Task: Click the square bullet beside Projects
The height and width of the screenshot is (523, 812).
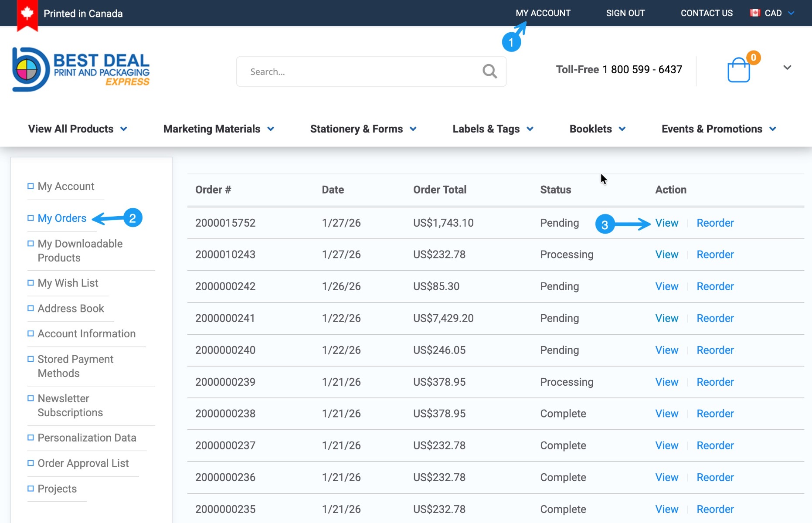Action: (31, 489)
